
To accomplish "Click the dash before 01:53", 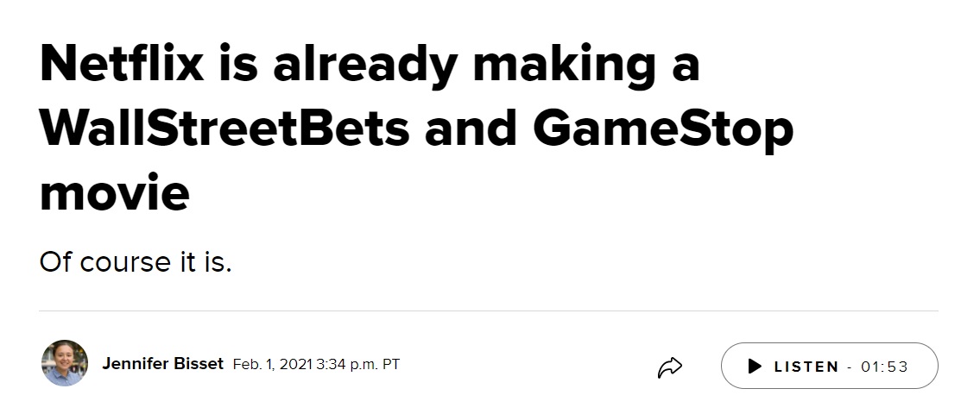I will 850,367.
